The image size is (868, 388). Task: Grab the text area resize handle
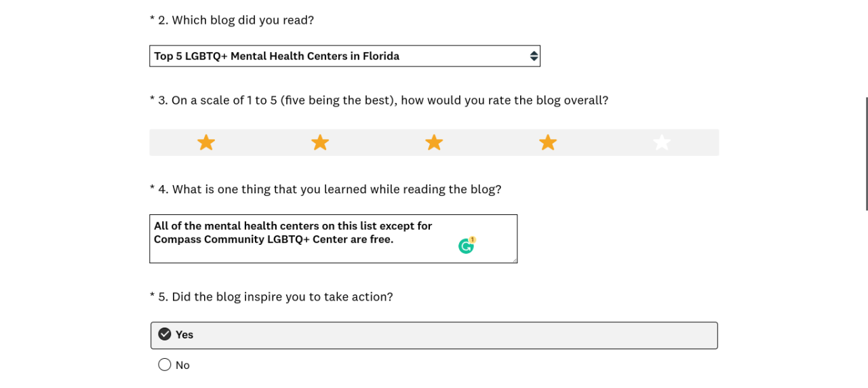(x=514, y=260)
